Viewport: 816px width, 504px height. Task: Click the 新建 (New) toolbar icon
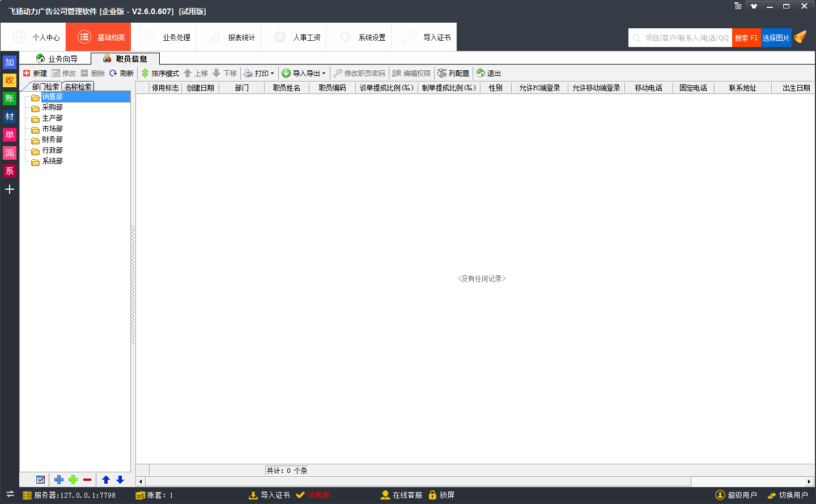pyautogui.click(x=27, y=73)
